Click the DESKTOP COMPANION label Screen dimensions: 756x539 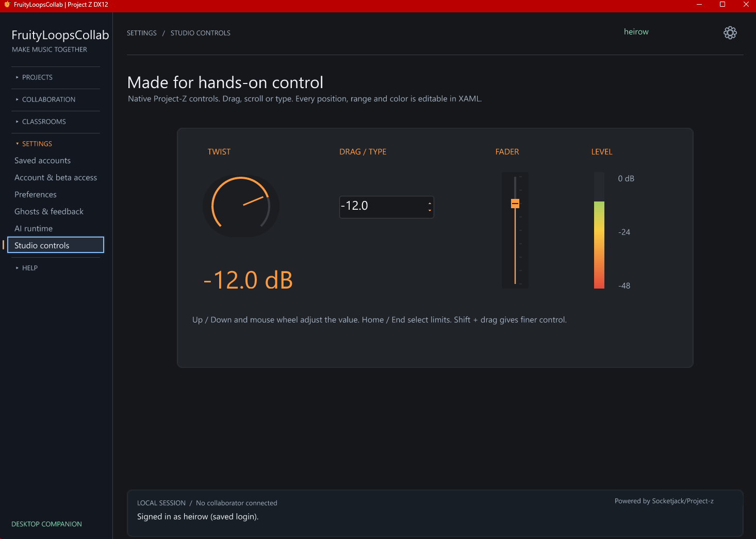click(x=46, y=524)
